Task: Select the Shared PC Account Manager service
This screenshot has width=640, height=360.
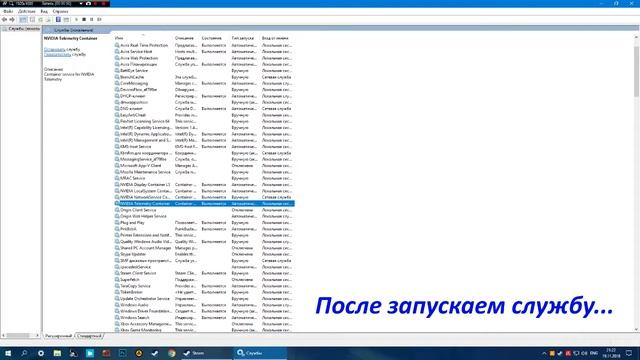Action: pyautogui.click(x=204, y=248)
